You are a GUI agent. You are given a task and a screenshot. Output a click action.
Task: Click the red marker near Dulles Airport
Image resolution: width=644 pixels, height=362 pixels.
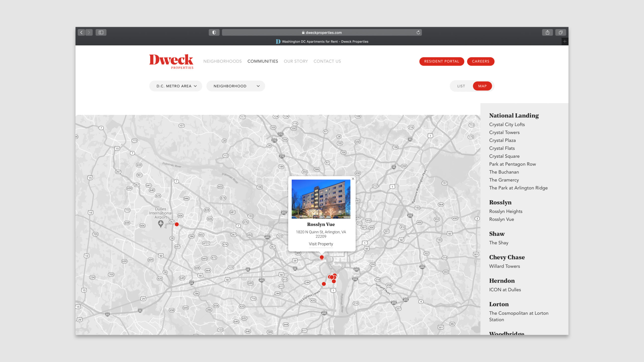point(177,224)
